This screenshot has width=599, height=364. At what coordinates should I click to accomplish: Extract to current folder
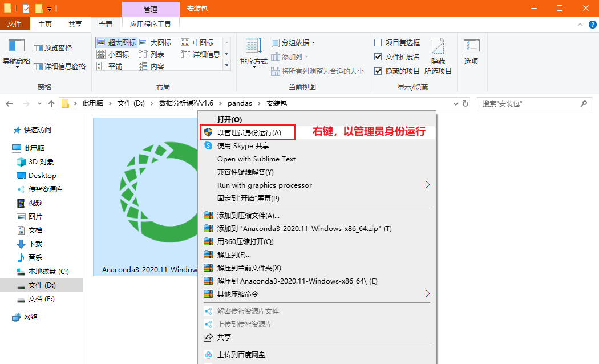pyautogui.click(x=317, y=268)
